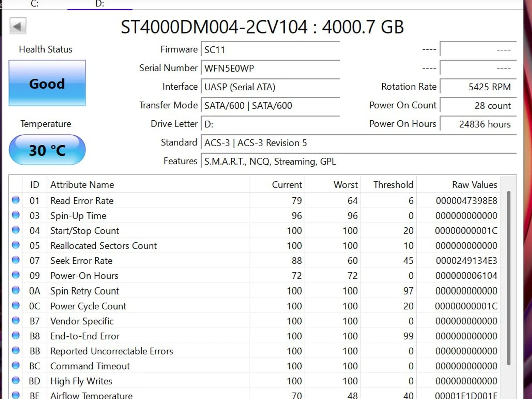This screenshot has width=532, height=399.
Task: Click the Attribute Name column header
Action: pyautogui.click(x=148, y=184)
